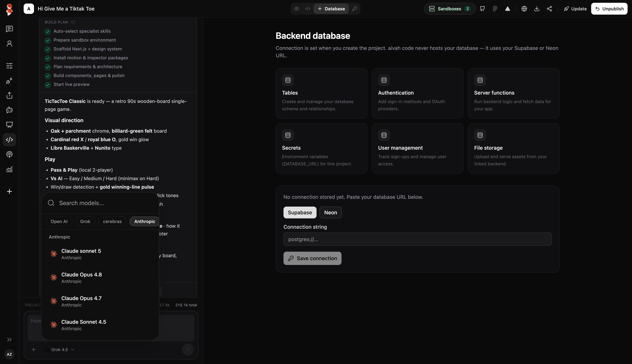This screenshot has width=632, height=364.
Task: Select the Database tab
Action: pos(331,9)
